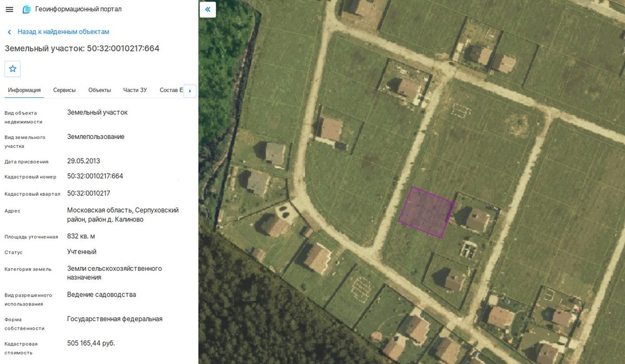Click the Площадь уточненная label
This screenshot has width=625, height=364.
31,237
